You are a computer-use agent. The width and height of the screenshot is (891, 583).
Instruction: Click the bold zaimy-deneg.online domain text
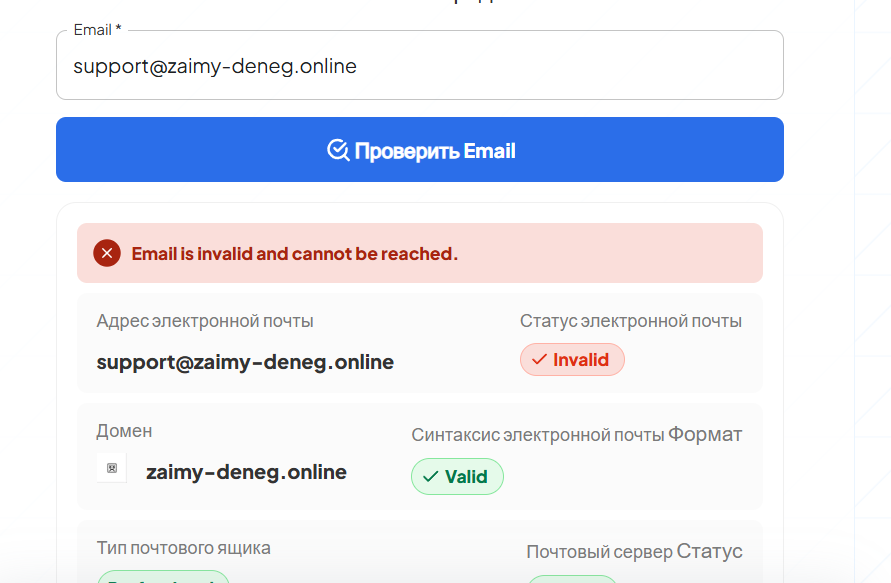pyautogui.click(x=246, y=472)
